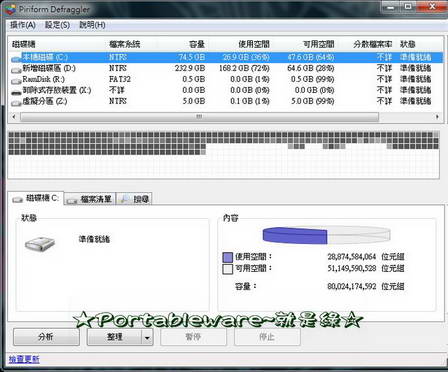448x372 pixels.
Task: Select the local disk C: drive icon
Action: click(x=16, y=58)
